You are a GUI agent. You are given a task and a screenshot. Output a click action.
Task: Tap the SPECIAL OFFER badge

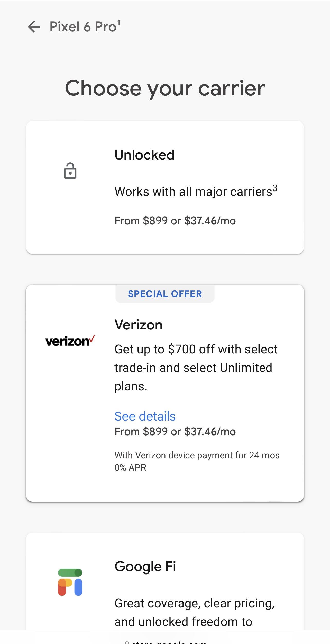165,294
